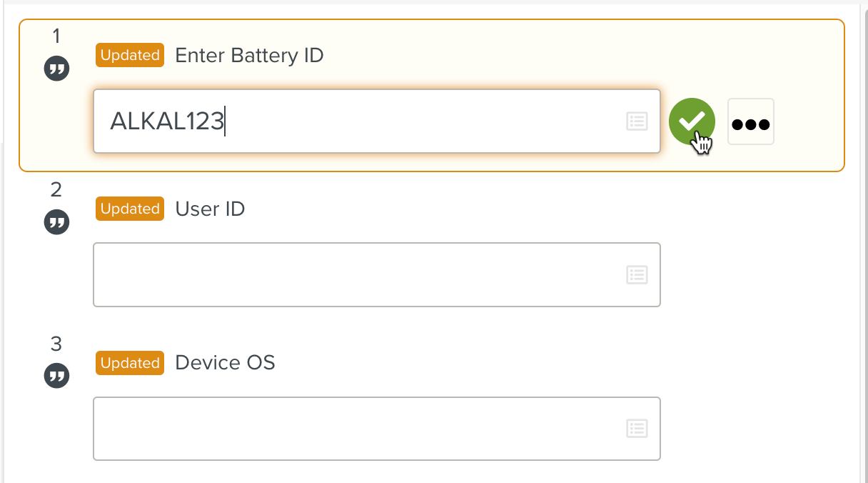Viewport: 868px width, 483px height.
Task: Open comment icon for step 1
Action: tap(57, 69)
